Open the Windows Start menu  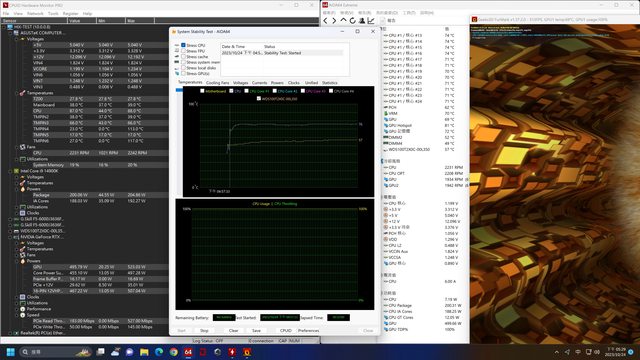[11, 352]
